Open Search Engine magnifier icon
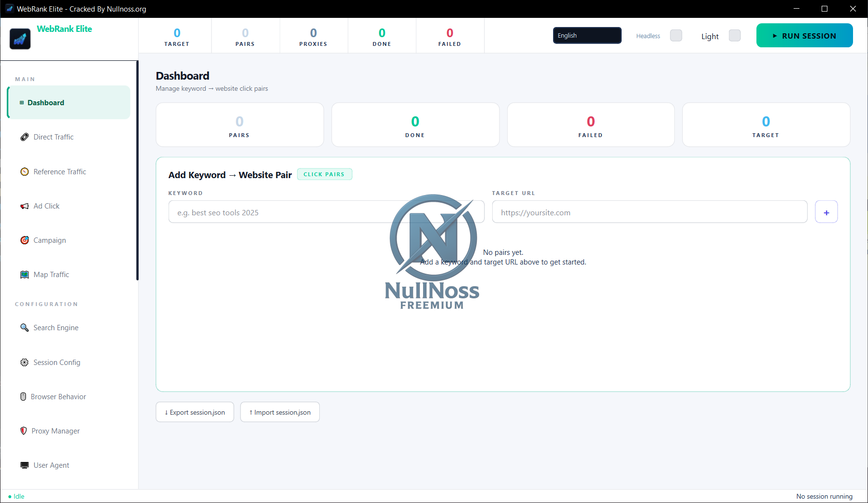This screenshot has height=503, width=868. (25, 328)
